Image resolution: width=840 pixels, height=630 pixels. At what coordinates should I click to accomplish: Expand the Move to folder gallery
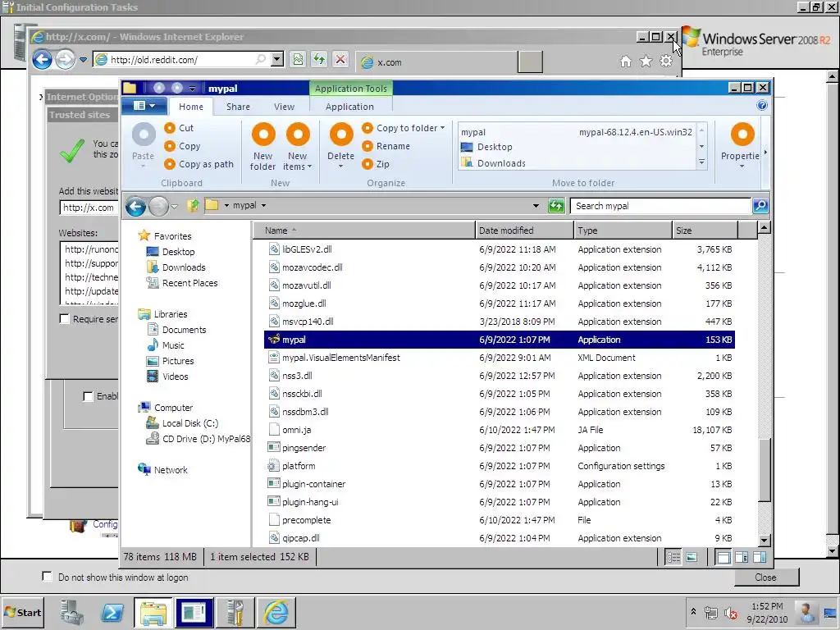coord(701,162)
